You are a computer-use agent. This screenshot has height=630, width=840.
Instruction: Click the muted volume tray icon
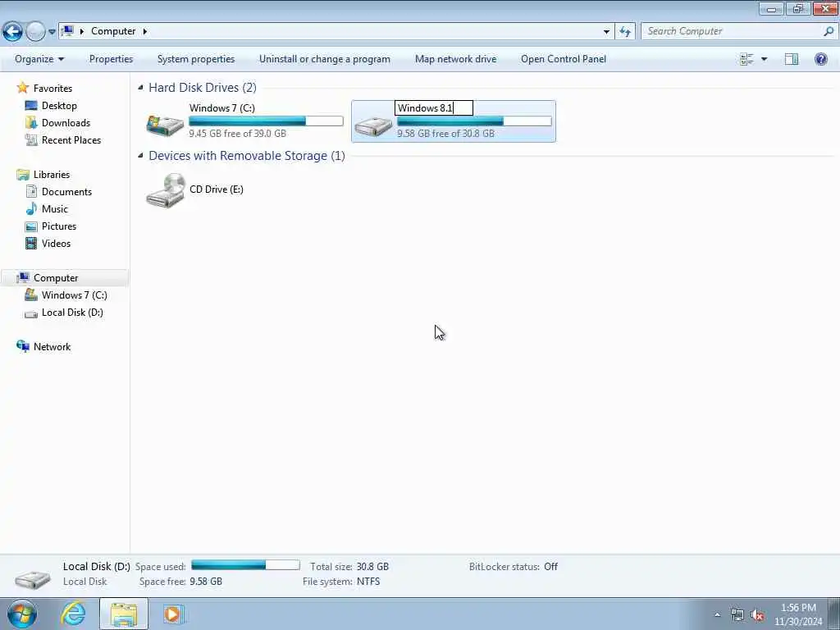click(757, 615)
